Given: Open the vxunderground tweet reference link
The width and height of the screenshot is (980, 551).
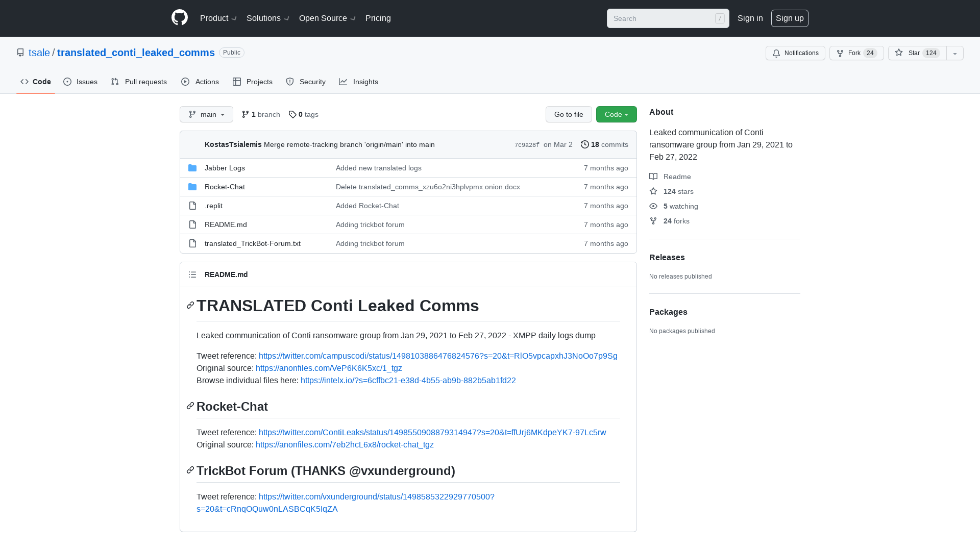Looking at the screenshot, I should pyautogui.click(x=377, y=496).
